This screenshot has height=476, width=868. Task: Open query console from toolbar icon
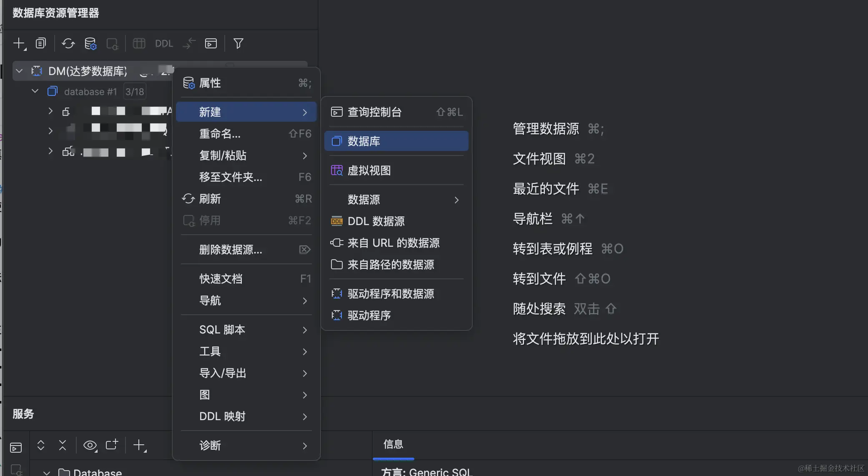coord(211,43)
